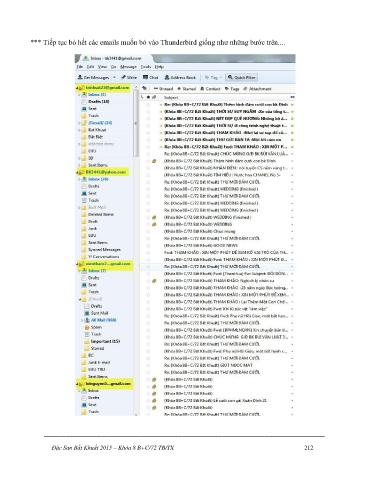Open the Spam folder with flame icon

(93, 327)
